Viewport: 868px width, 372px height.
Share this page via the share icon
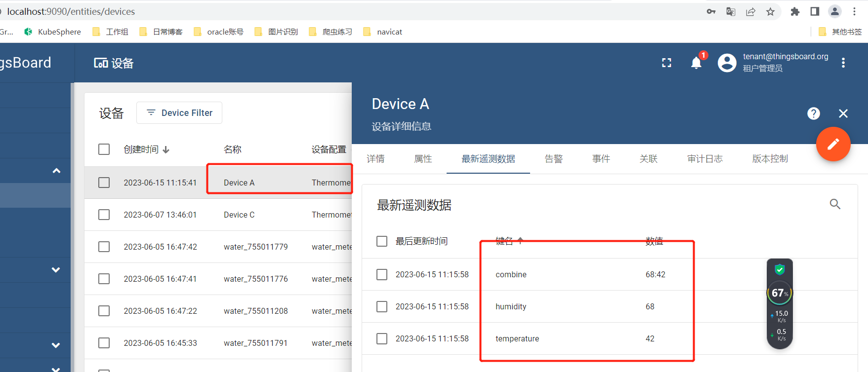(750, 11)
